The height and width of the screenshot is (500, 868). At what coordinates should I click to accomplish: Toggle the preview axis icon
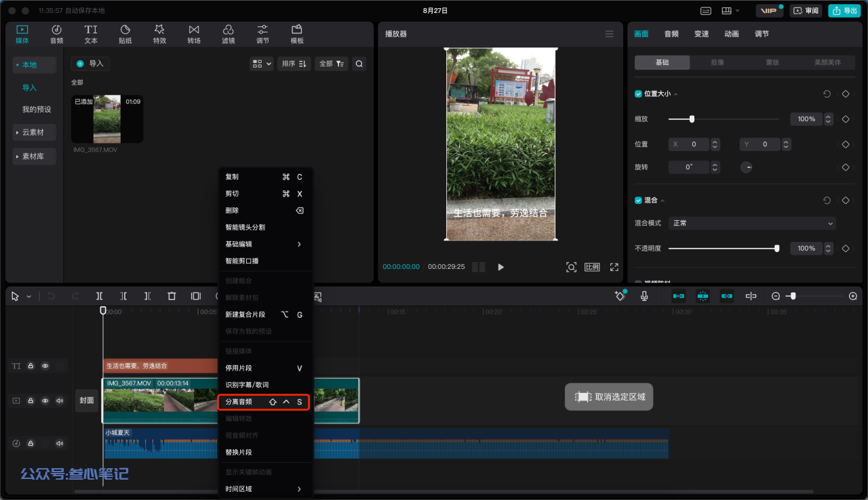tap(751, 296)
